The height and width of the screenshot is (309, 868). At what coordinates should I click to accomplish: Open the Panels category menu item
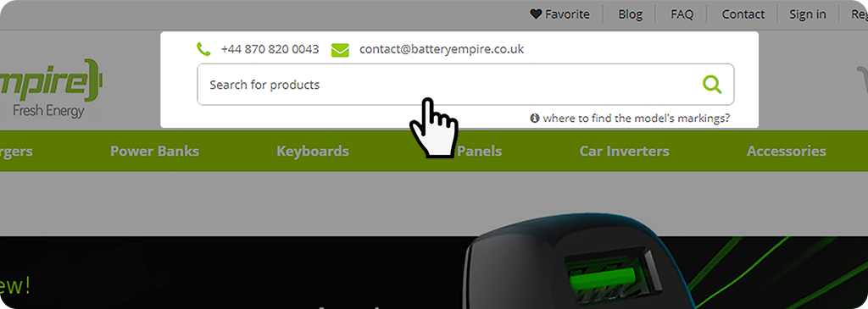(x=480, y=151)
